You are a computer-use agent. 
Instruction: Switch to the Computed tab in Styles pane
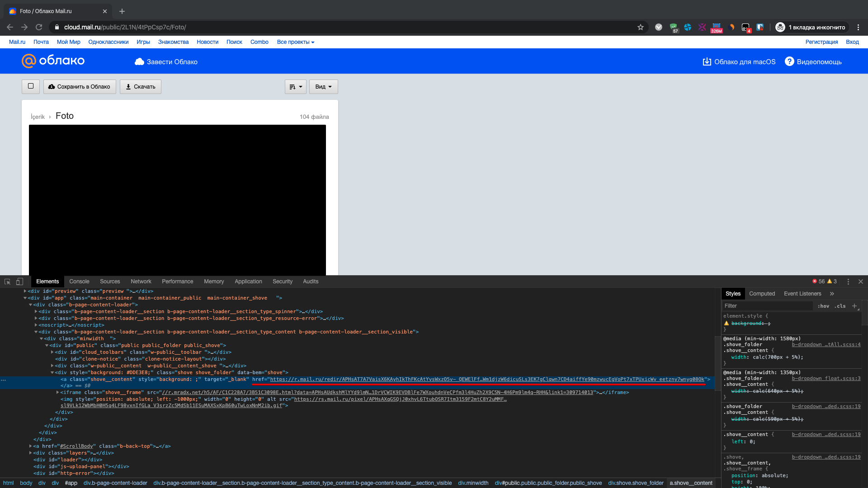point(762,293)
